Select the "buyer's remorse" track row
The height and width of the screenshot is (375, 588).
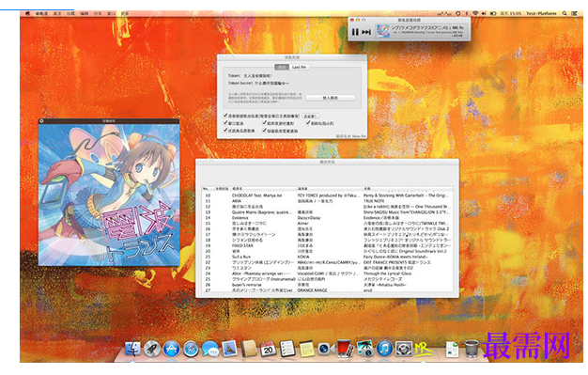tap(327, 285)
